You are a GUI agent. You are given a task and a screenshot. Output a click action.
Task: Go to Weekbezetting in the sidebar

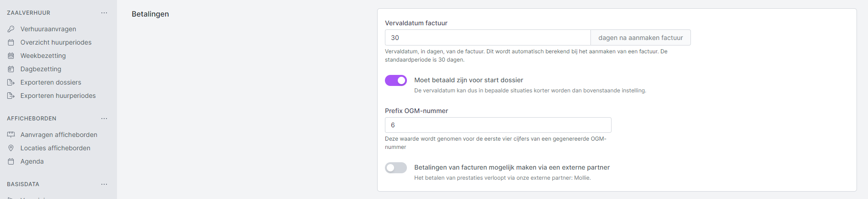43,56
